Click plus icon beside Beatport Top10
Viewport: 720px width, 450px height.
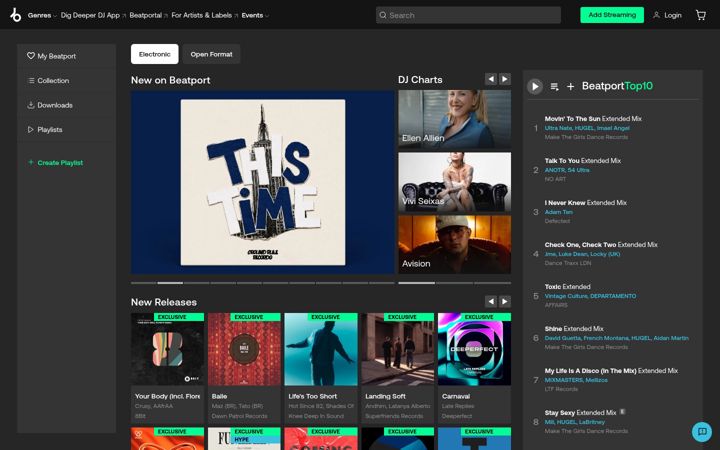[x=570, y=86]
